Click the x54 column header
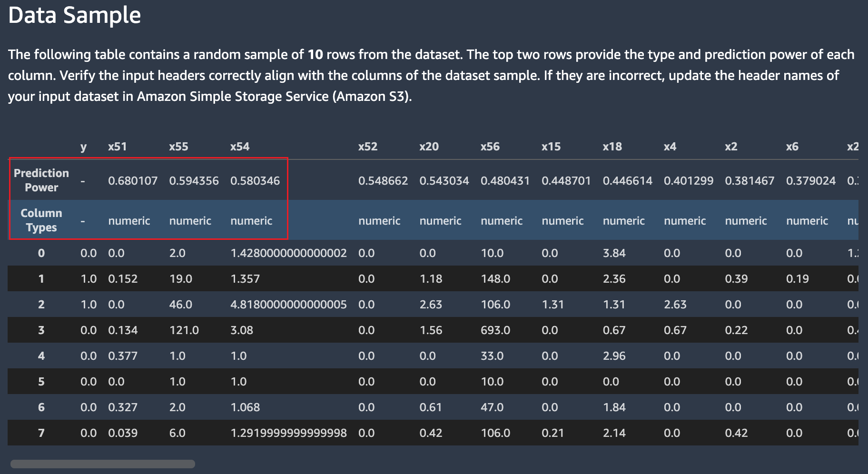 pyautogui.click(x=240, y=147)
